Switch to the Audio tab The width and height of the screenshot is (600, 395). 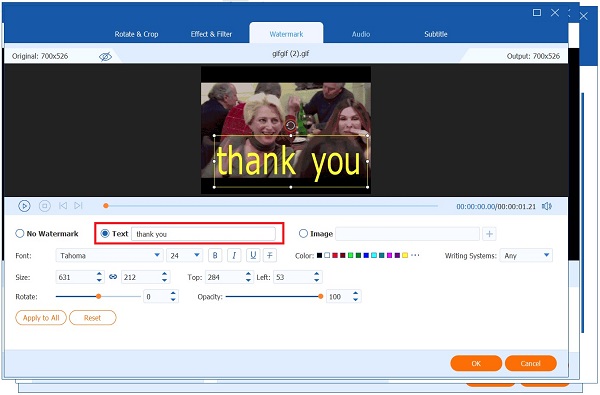pos(361,34)
